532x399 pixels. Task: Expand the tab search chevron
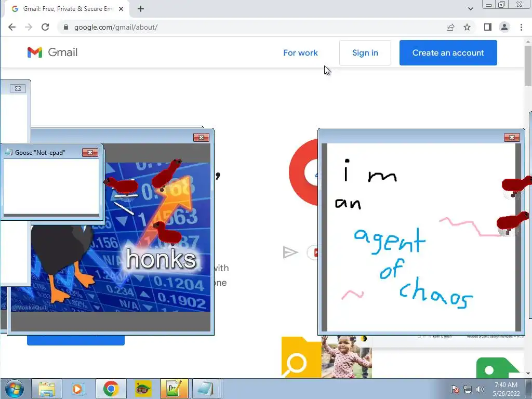point(471,9)
